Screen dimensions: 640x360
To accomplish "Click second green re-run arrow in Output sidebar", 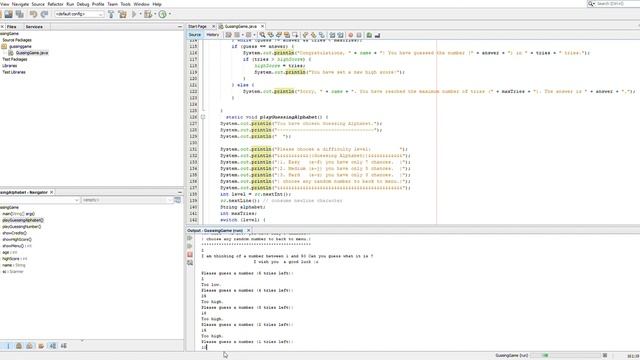I will 190,246.
